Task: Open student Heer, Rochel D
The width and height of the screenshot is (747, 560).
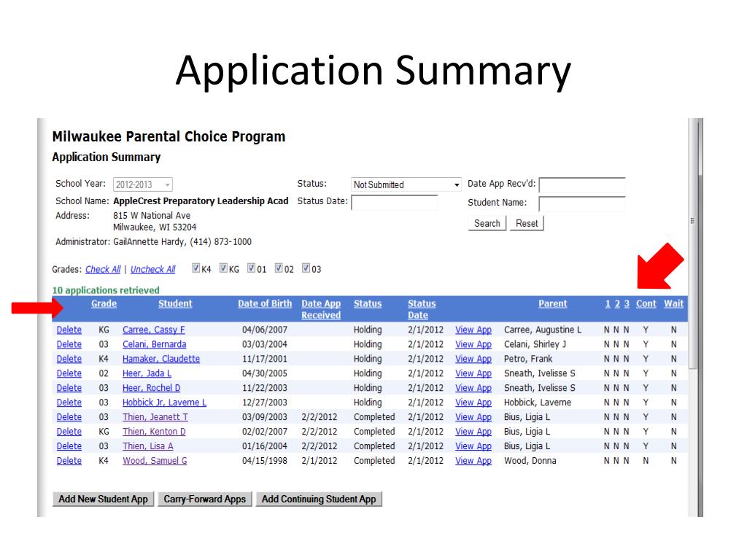Action: click(x=152, y=388)
